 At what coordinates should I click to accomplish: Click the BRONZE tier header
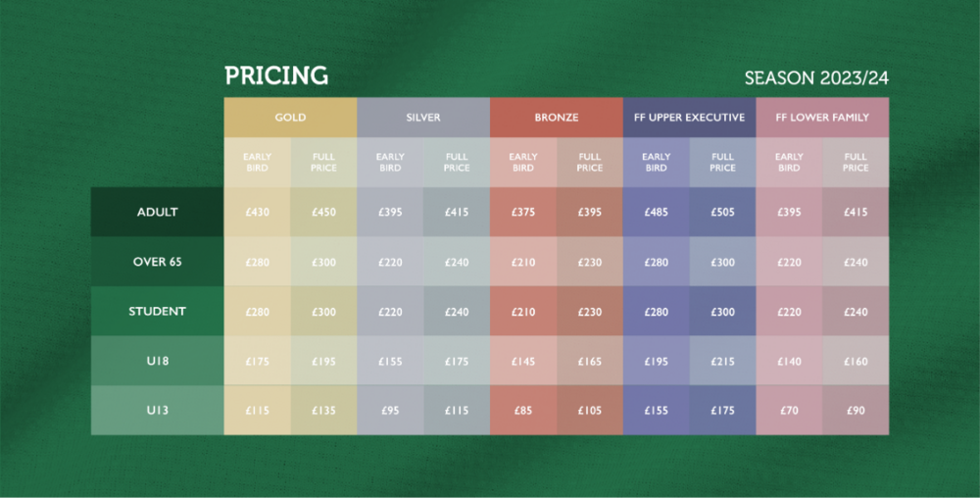(557, 118)
